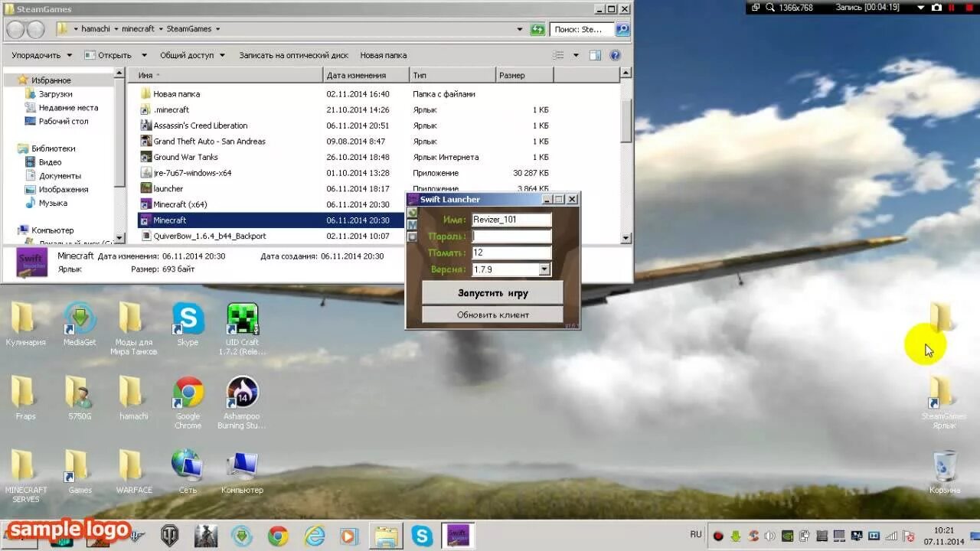Open the Skype desktop shortcut
980x551 pixels.
coord(188,325)
